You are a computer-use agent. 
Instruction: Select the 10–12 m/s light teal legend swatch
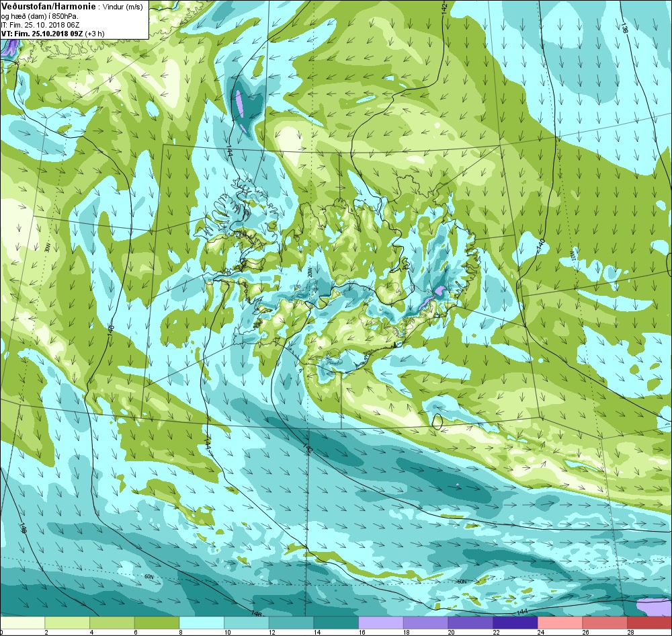pos(247,623)
